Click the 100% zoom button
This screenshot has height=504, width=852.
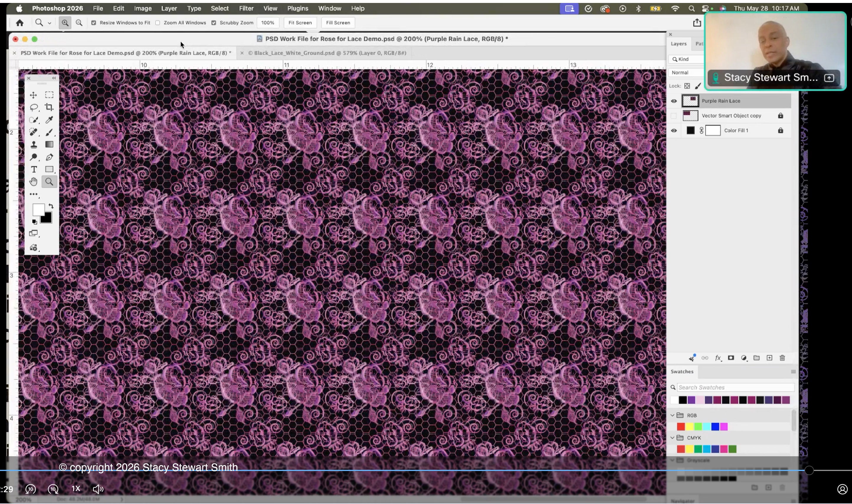[268, 23]
